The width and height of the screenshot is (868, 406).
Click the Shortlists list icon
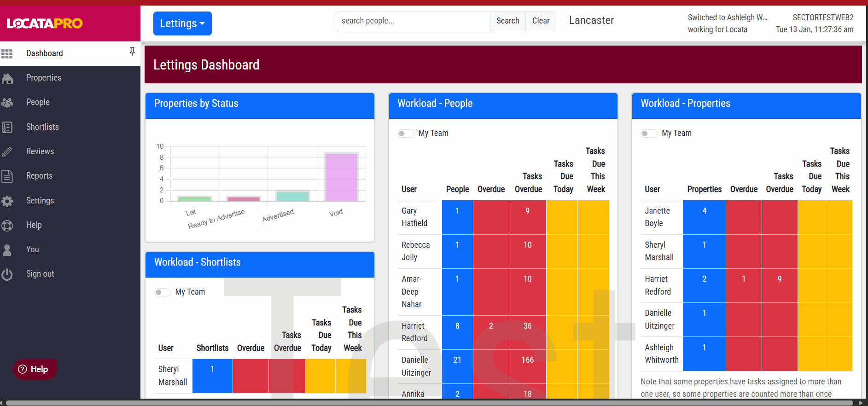(x=7, y=127)
